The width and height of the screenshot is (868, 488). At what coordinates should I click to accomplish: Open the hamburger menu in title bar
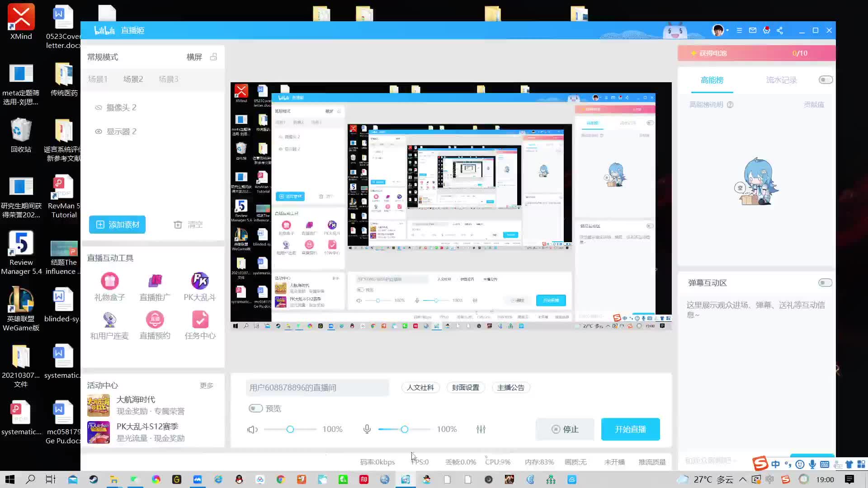739,30
